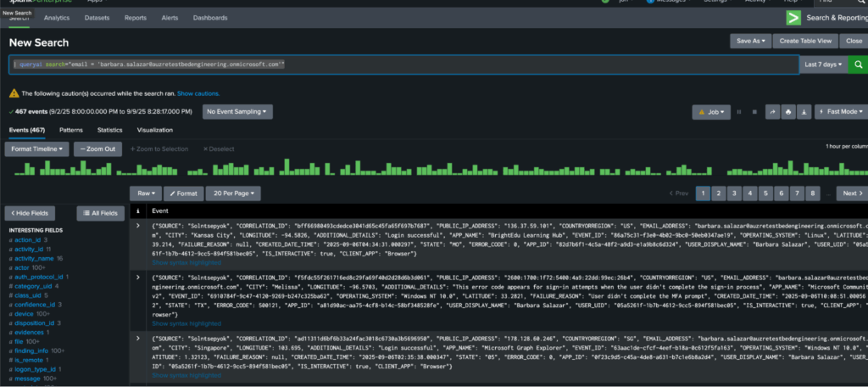Open the 20 Per Page dropdown
The width and height of the screenshot is (868, 387).
[x=232, y=193]
